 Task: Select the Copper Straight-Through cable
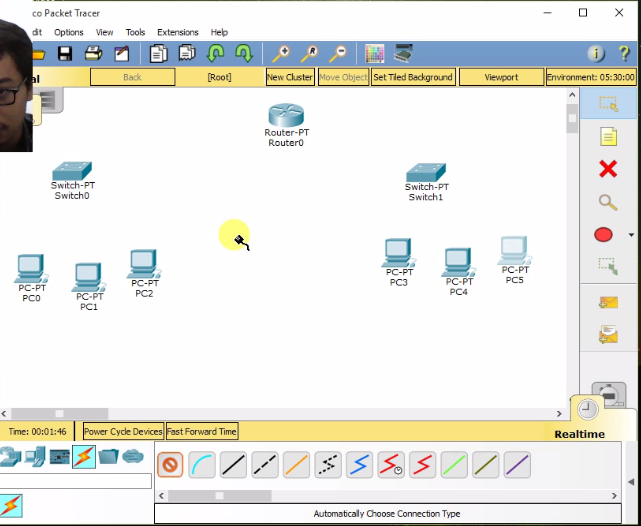click(233, 465)
